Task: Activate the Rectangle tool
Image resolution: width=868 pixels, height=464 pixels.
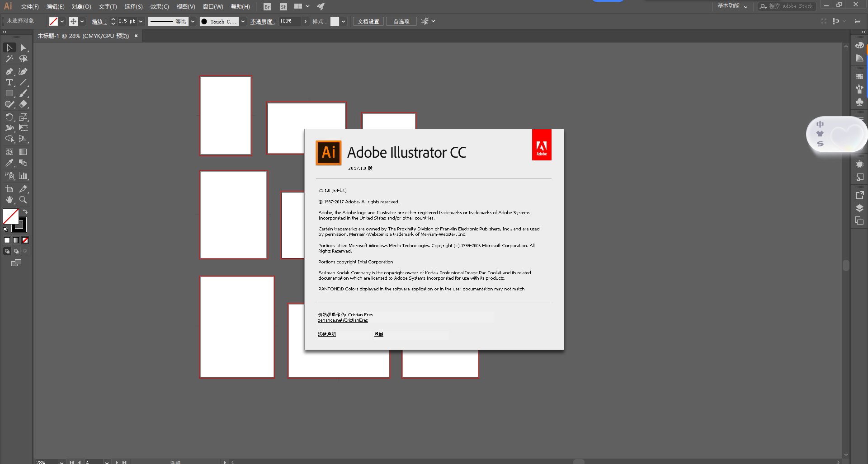Action: pyautogui.click(x=9, y=93)
